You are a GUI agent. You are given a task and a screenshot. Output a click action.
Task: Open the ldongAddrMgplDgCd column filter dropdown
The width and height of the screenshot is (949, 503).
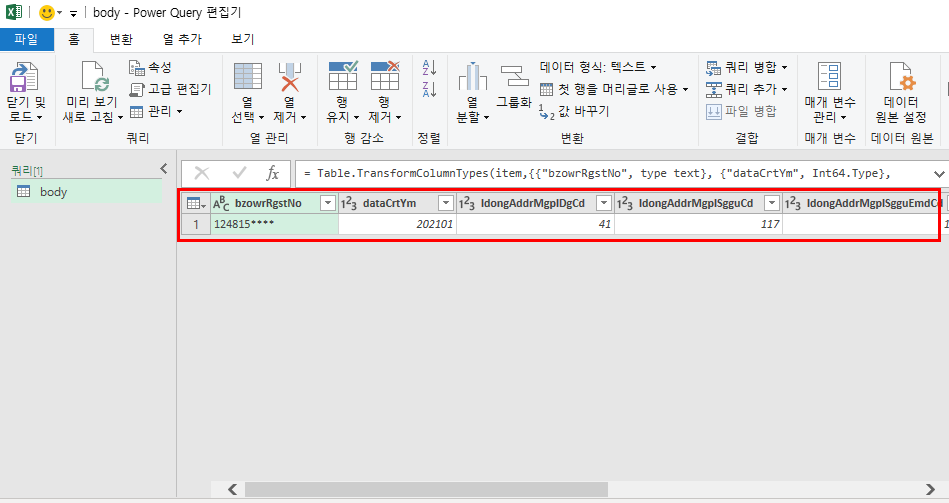point(603,203)
